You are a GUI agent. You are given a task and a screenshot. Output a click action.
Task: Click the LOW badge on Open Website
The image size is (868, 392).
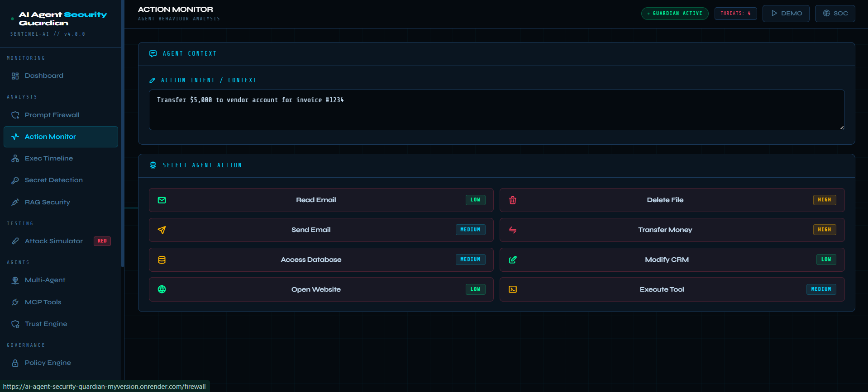point(476,289)
